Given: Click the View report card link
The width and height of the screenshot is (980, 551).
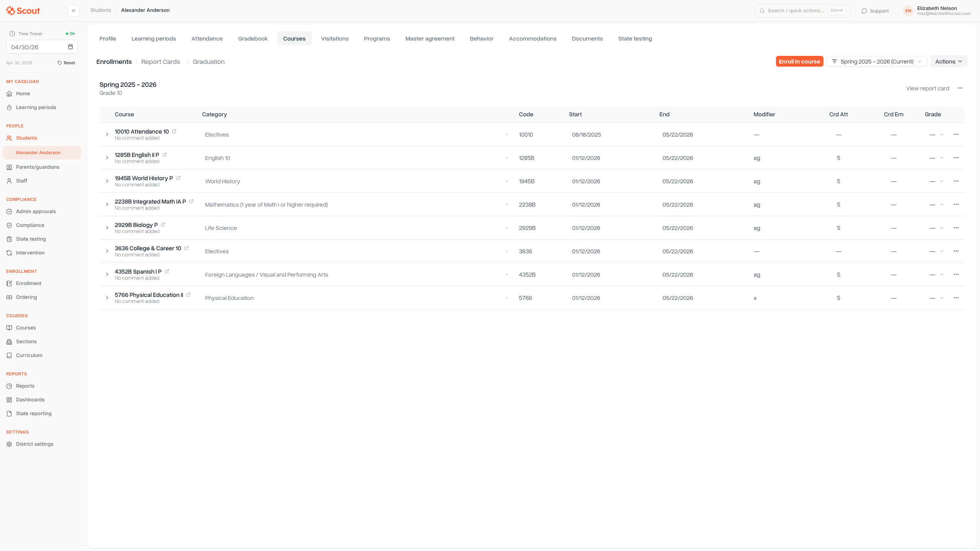Looking at the screenshot, I should tap(928, 88).
